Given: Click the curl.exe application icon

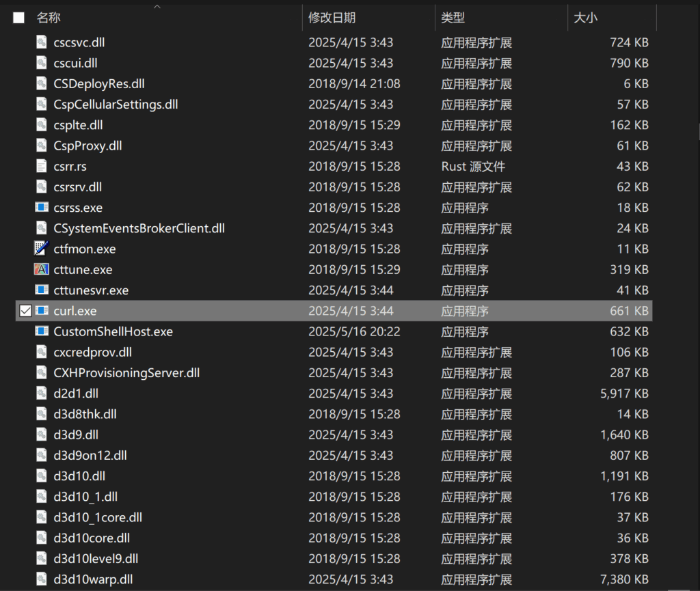Looking at the screenshot, I should coord(41,311).
